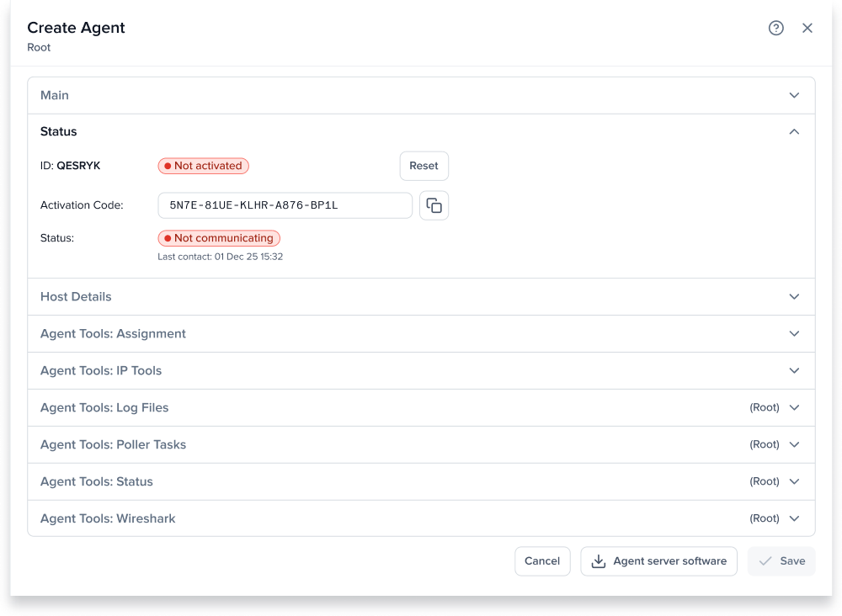Click the Not communicating status badge
842x616 pixels.
point(219,238)
